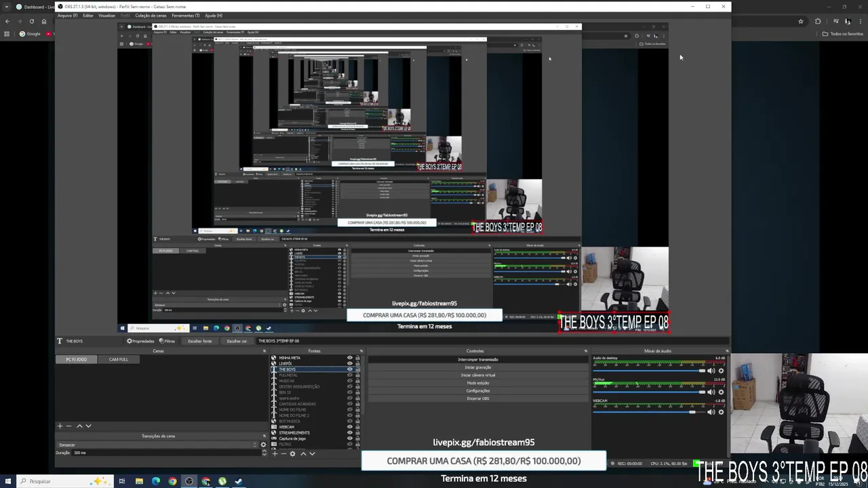Viewport: 868px width, 488px height.
Task: Open the Ferramentas menu
Action: click(185, 16)
